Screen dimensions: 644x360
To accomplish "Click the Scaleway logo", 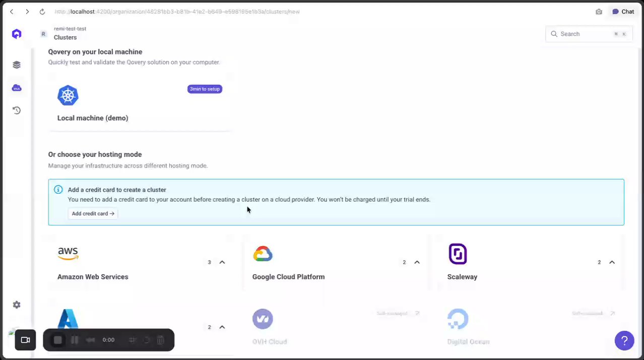I will 458,254.
